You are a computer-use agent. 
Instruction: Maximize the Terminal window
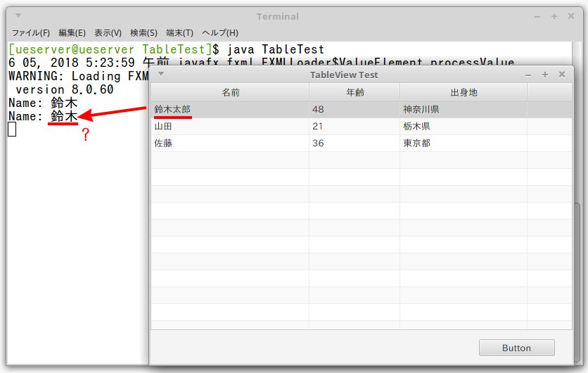tap(554, 16)
